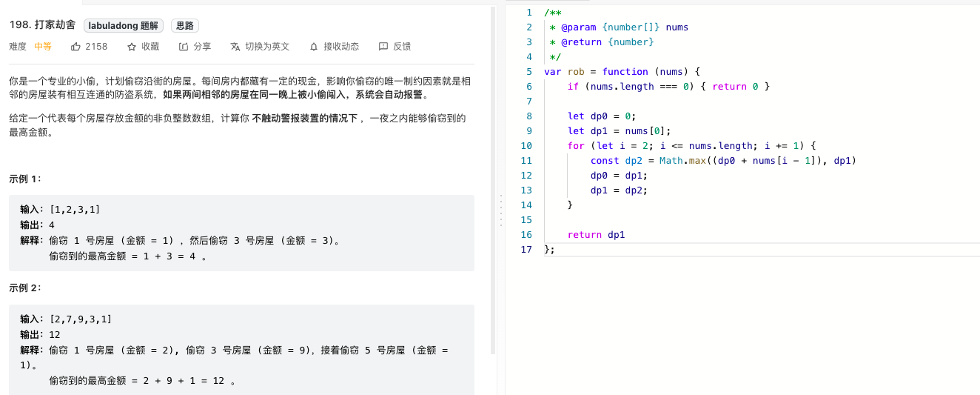Click the thumbs-up like icon

(x=75, y=47)
